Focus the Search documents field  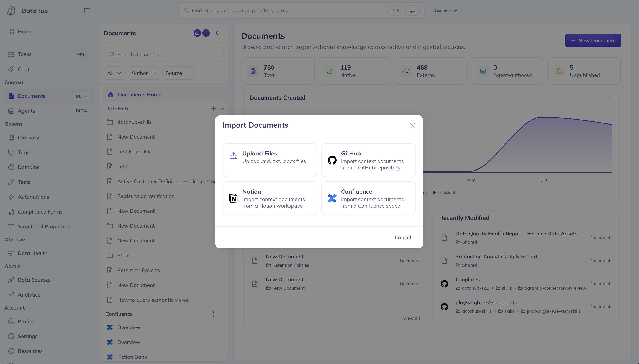click(x=163, y=54)
